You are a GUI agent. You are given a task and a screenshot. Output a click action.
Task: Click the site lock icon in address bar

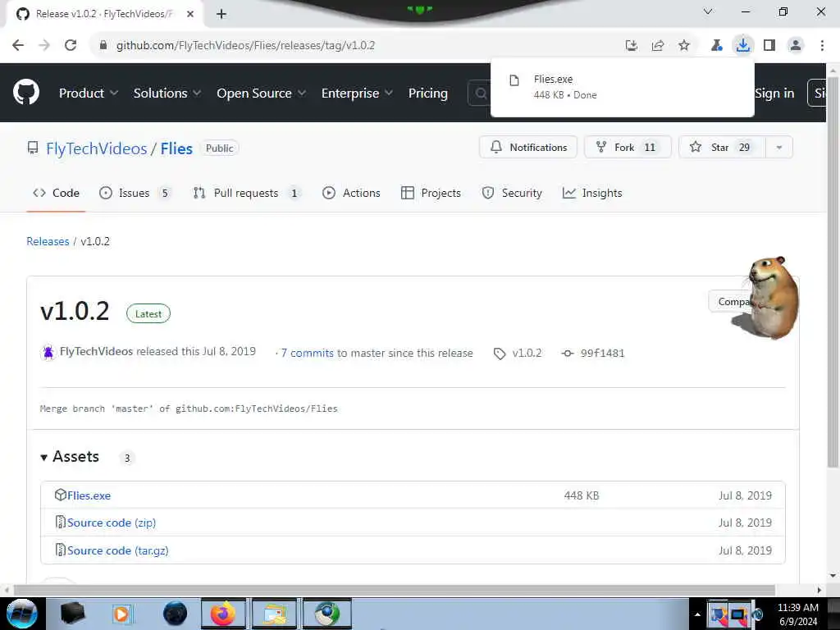[x=103, y=45]
